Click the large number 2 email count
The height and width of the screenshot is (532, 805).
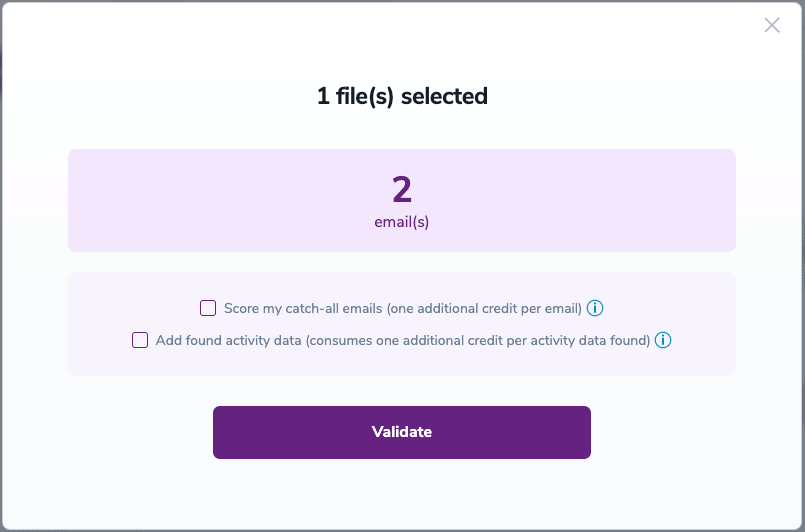point(402,189)
